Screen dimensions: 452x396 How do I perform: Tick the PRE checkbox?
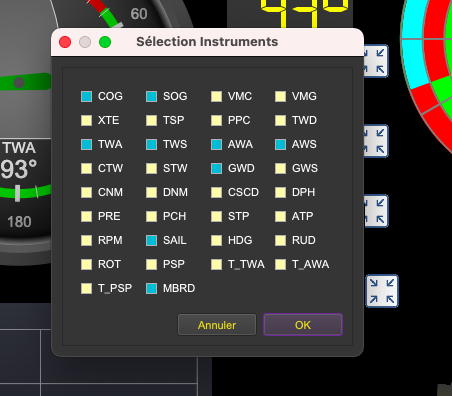pyautogui.click(x=87, y=216)
